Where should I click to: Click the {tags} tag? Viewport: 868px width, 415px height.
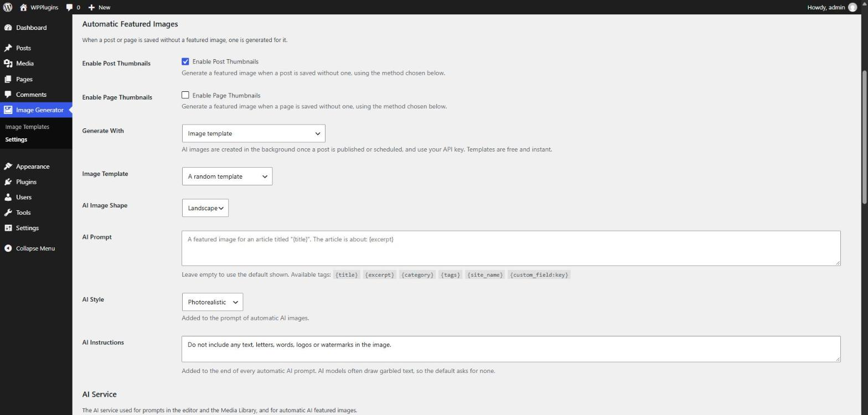451,274
